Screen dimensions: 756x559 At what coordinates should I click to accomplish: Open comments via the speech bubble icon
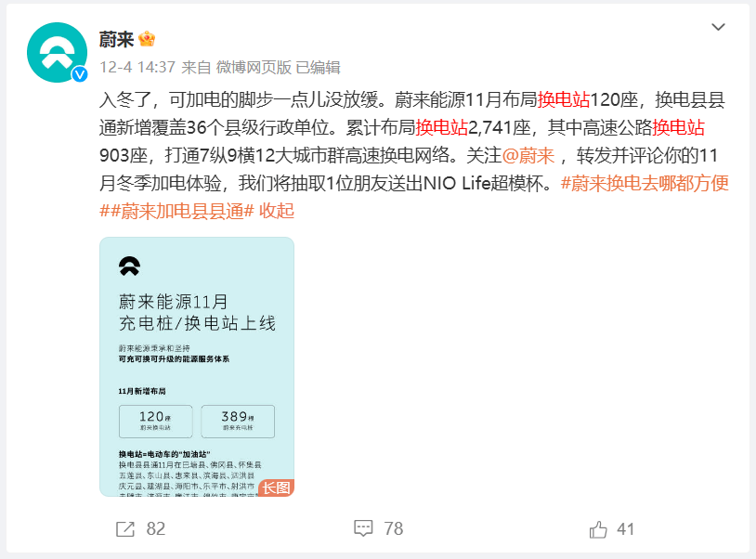tap(363, 528)
